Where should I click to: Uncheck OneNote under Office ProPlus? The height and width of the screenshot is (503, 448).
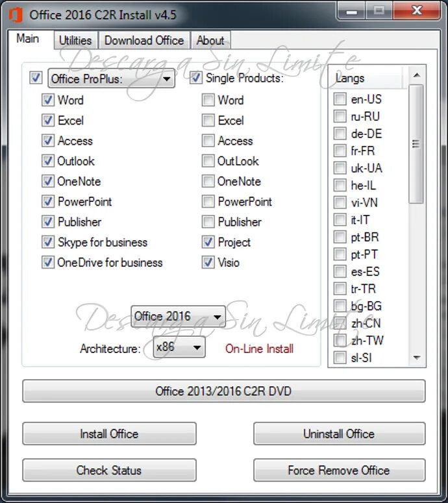pyautogui.click(x=48, y=181)
